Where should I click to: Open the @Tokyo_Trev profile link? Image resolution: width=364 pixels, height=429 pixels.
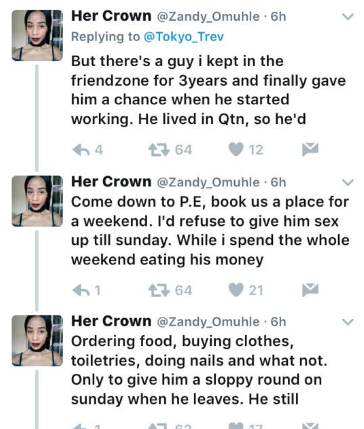point(183,37)
